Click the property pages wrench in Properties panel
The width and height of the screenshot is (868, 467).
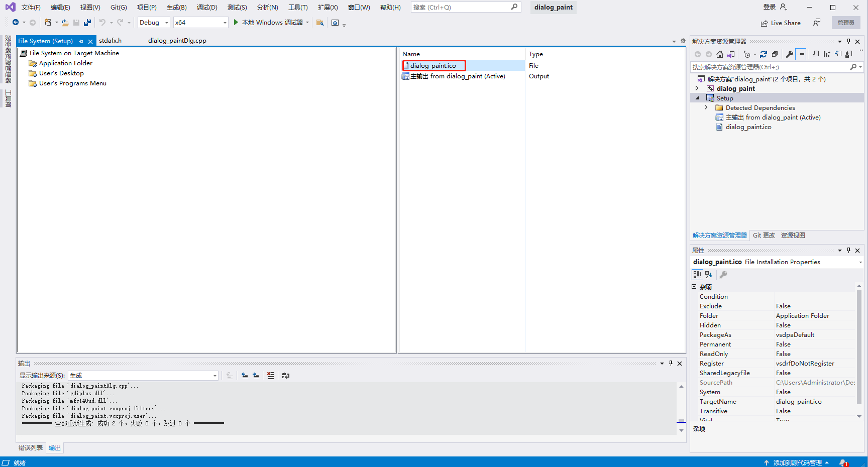[x=723, y=275]
